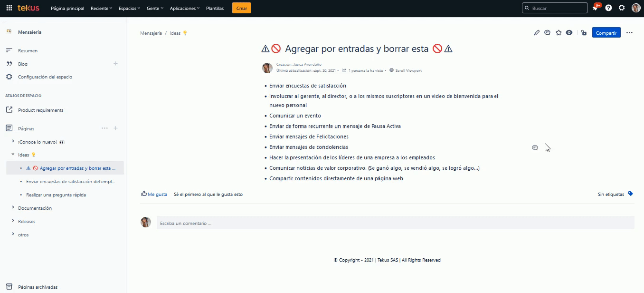Click the 9+ notification count badge
Viewport: 644px width, 293px height.
pyautogui.click(x=598, y=4)
